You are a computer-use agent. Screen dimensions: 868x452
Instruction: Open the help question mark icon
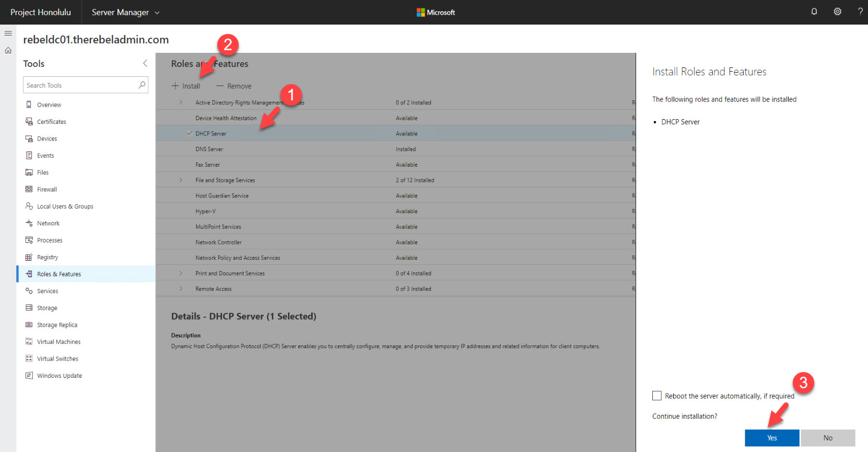click(x=860, y=11)
